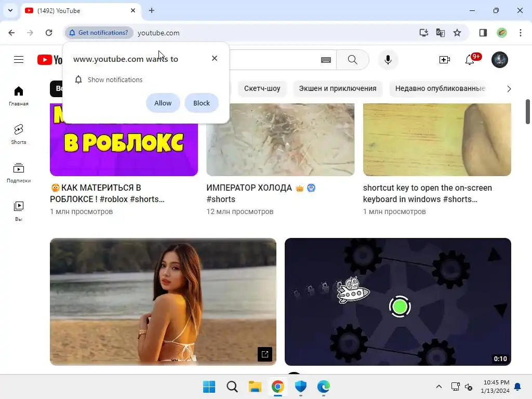The image size is (532, 399).
Task: Open the on-screen keyboard shortcut short
Action: pyautogui.click(x=437, y=140)
